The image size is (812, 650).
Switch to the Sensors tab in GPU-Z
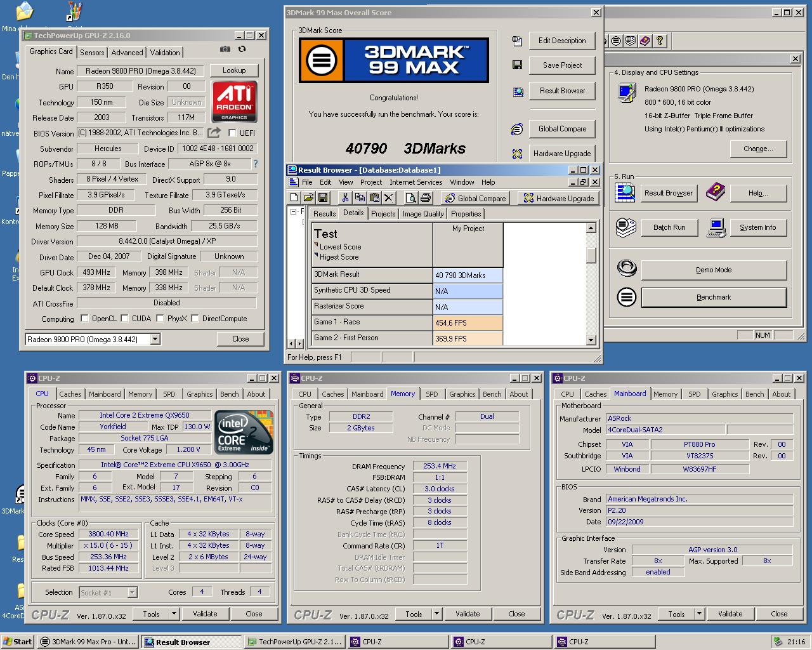[x=92, y=53]
